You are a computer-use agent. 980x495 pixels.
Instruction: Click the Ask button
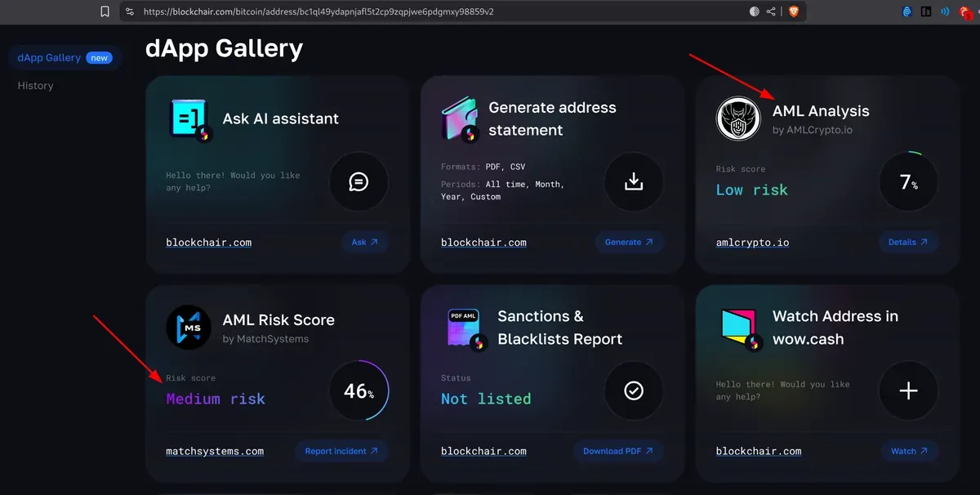coord(365,242)
